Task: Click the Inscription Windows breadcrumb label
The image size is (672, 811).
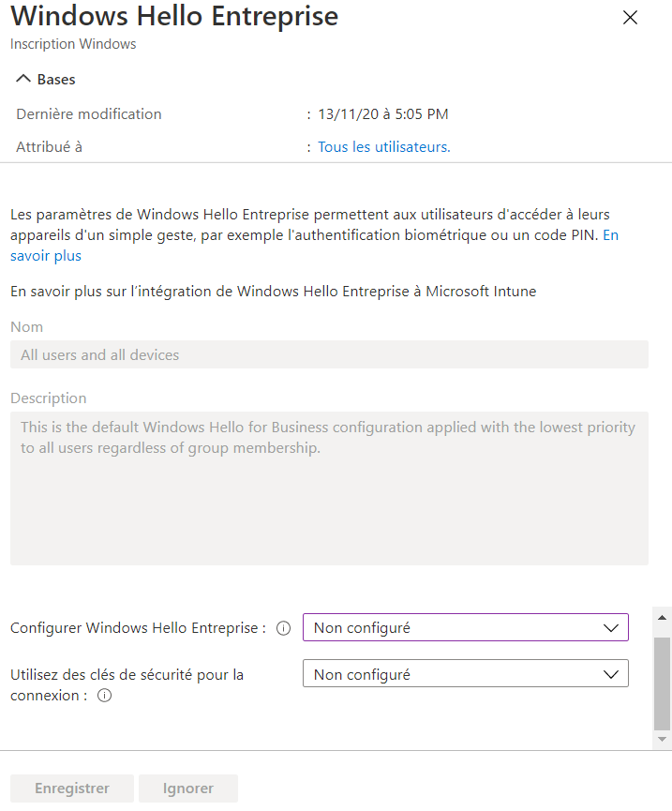Action: coord(72,43)
